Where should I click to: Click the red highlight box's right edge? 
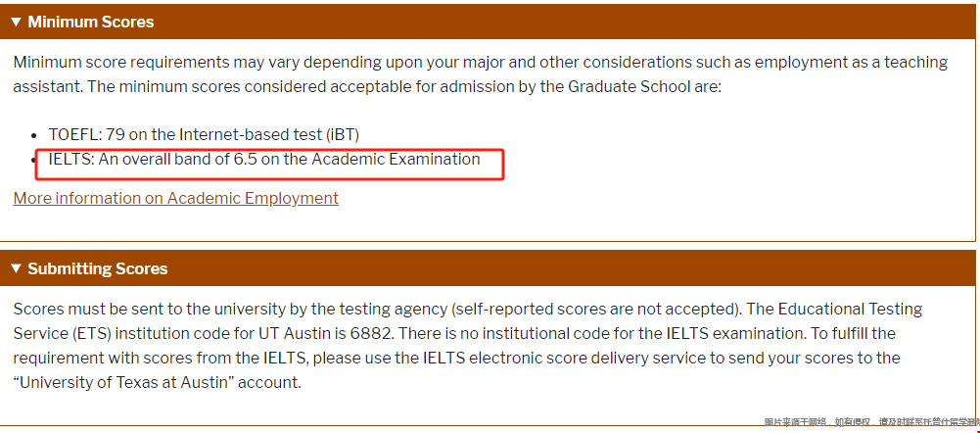click(x=503, y=165)
